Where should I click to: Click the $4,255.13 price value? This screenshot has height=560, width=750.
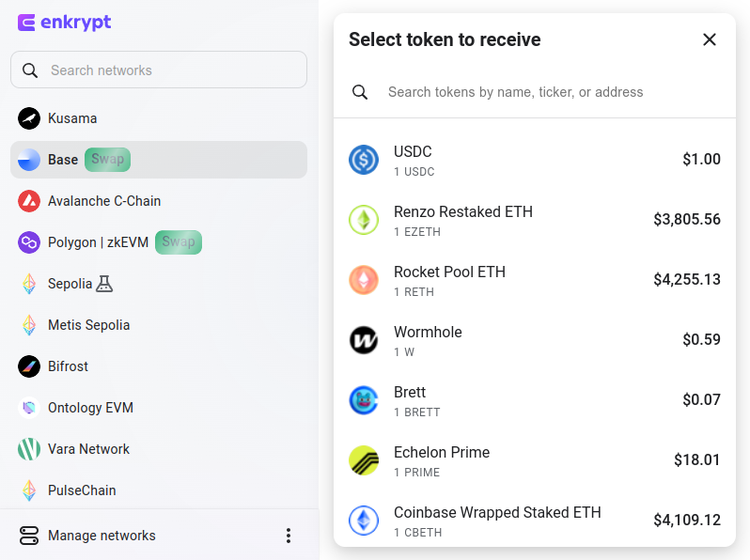tap(687, 279)
